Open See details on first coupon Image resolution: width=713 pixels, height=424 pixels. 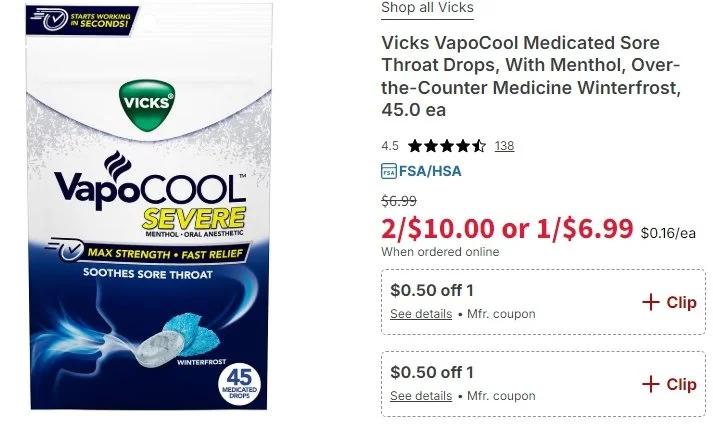coord(421,314)
